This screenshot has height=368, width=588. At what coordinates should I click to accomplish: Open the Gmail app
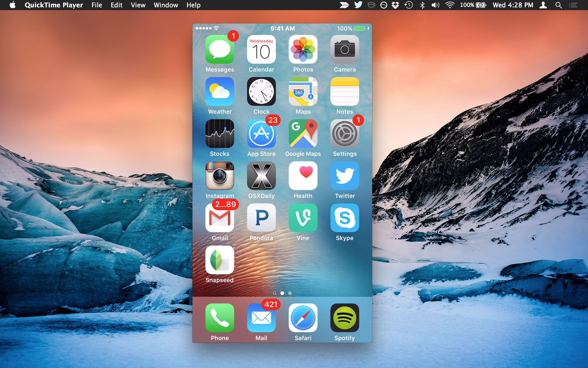(220, 218)
